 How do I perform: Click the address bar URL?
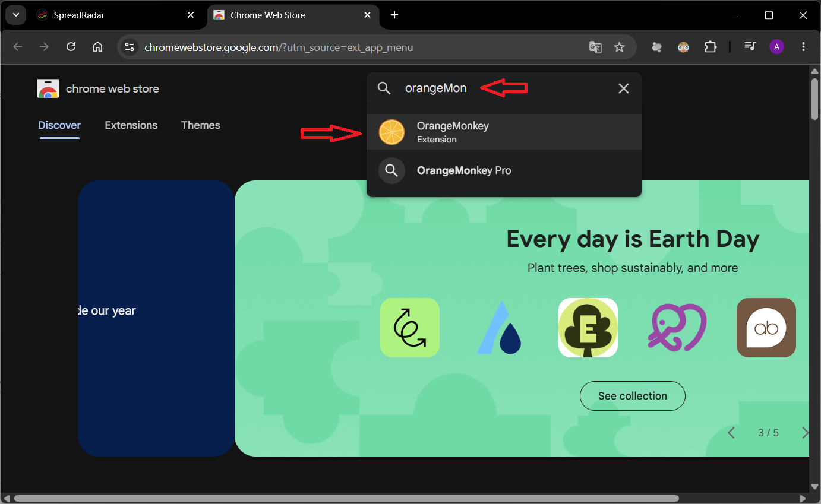click(279, 47)
